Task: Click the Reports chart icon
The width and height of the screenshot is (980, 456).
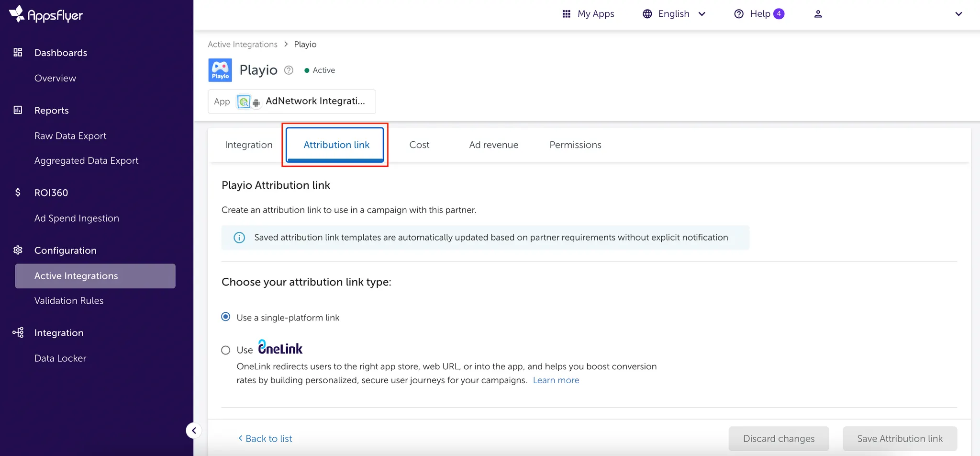Action: pyautogui.click(x=18, y=110)
